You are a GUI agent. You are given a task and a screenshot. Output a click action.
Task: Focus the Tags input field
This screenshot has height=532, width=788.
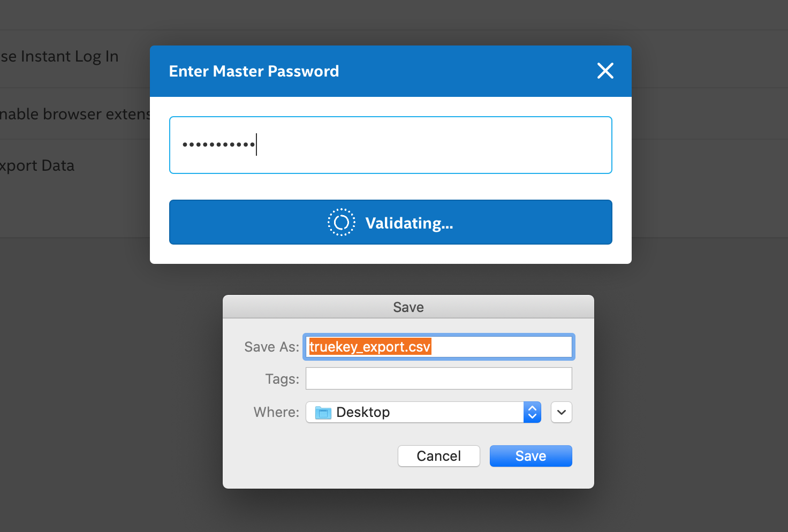coord(438,379)
